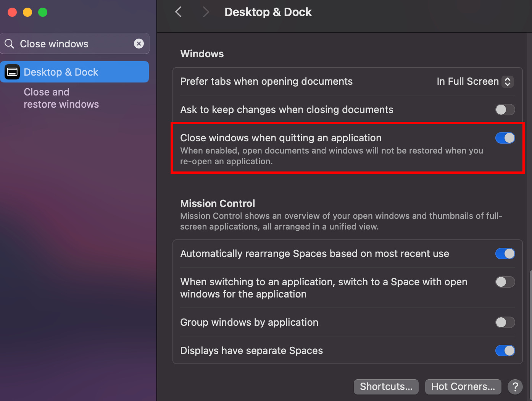The width and height of the screenshot is (532, 401).
Task: Click the red close window button
Action: coord(12,12)
